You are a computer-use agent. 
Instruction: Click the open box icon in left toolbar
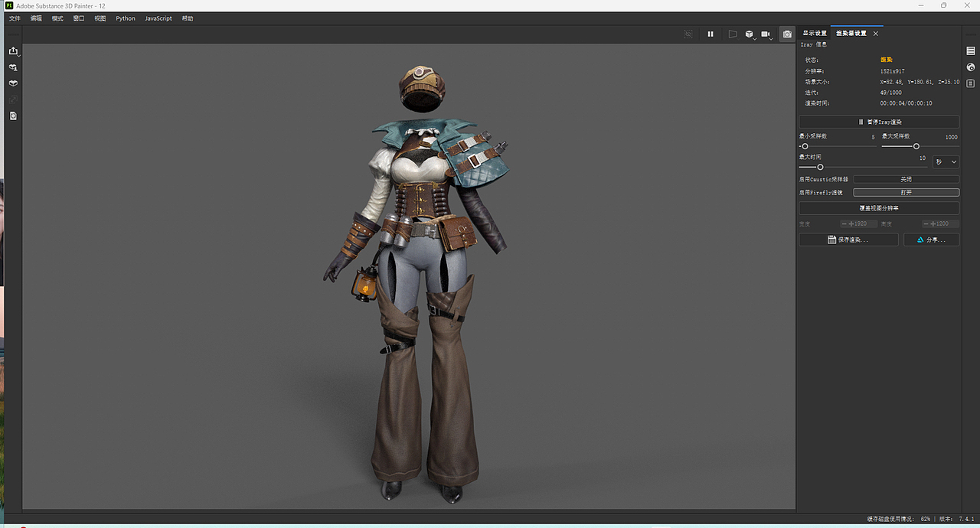13,83
